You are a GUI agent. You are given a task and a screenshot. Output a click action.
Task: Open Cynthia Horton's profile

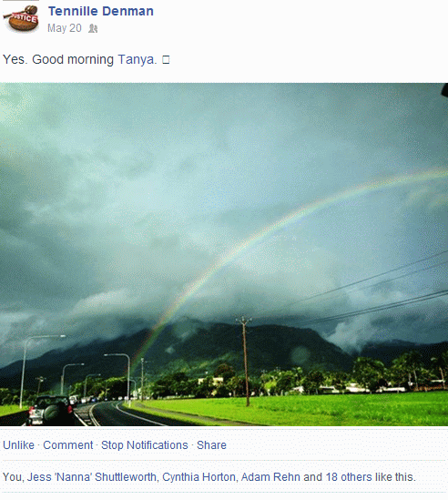tap(199, 476)
